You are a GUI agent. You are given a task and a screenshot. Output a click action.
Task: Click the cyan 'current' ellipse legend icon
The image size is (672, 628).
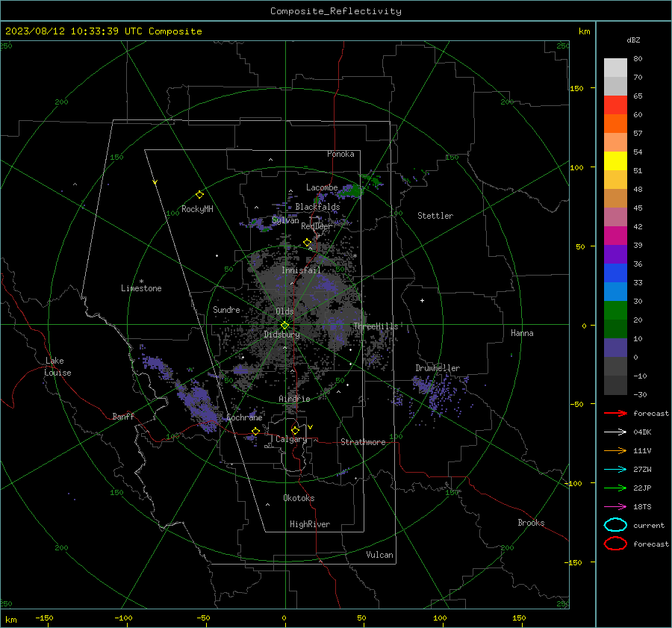click(615, 525)
